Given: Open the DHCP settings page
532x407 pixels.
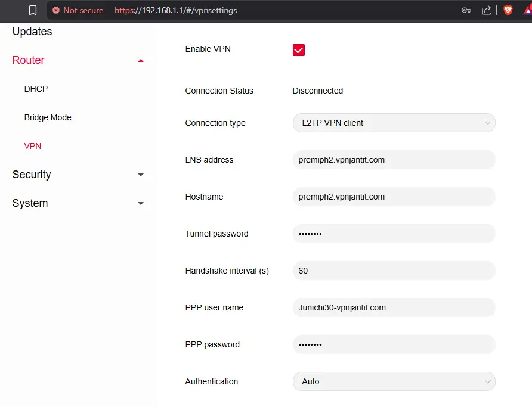Looking at the screenshot, I should pyautogui.click(x=36, y=89).
